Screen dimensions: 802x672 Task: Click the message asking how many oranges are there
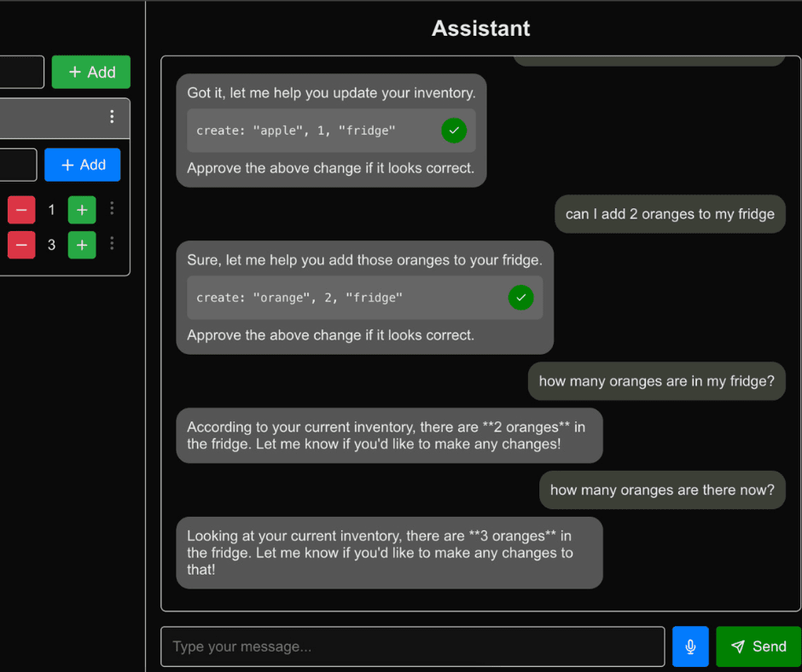click(662, 490)
